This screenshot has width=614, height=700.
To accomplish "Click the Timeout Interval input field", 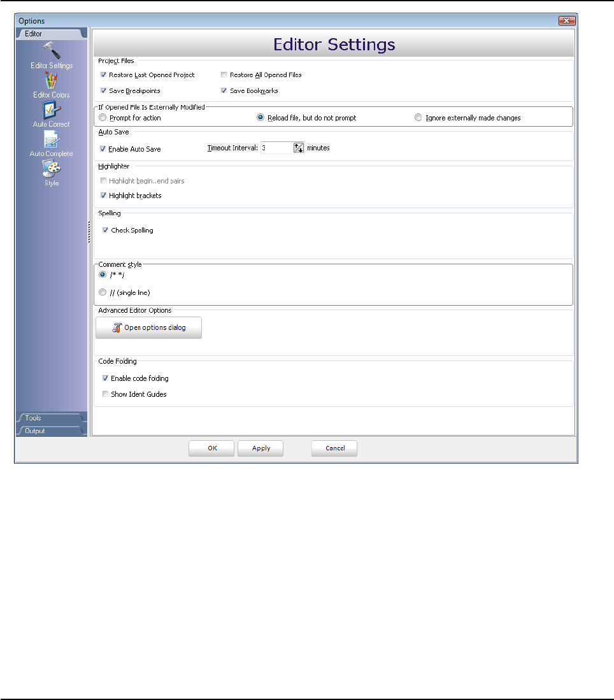I will (277, 148).
